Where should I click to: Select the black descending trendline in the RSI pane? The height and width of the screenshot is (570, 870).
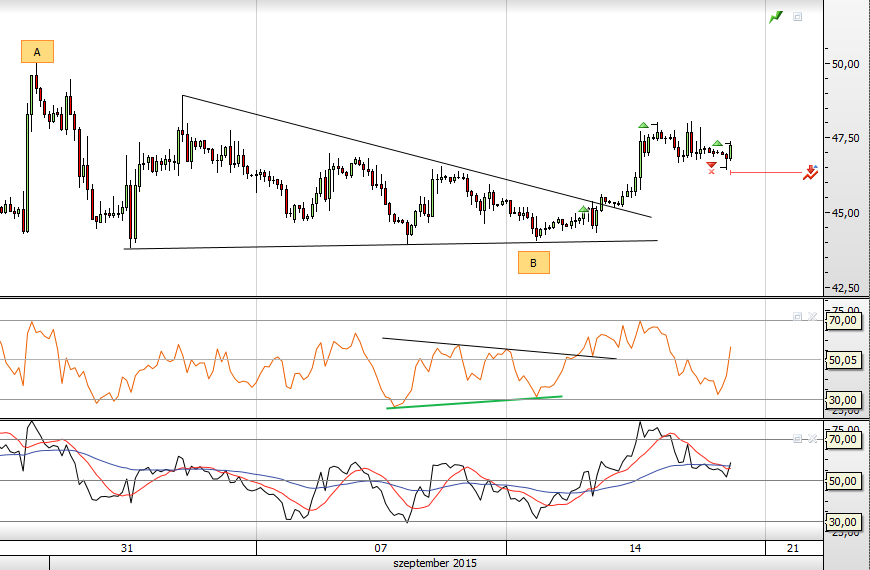[x=499, y=349]
